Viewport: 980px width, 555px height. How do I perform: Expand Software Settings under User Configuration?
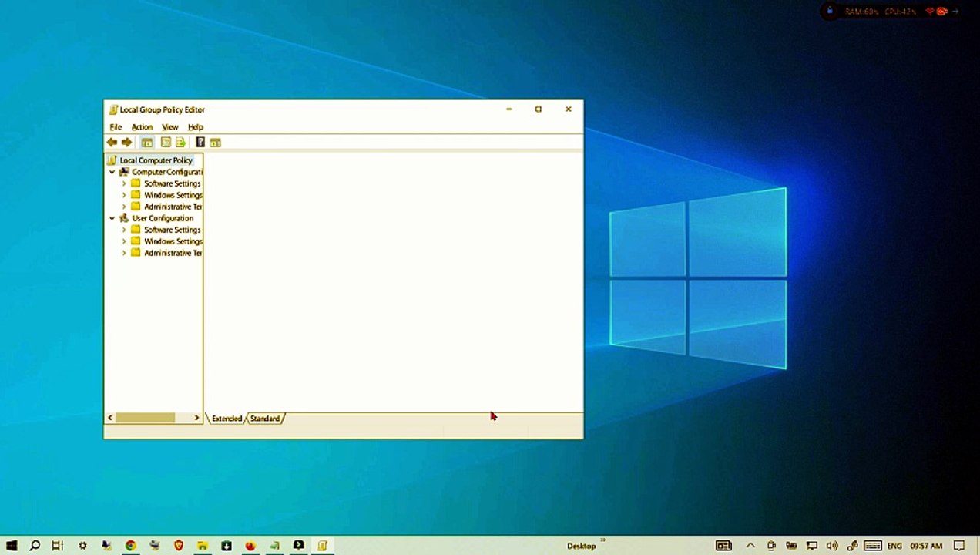click(x=124, y=230)
